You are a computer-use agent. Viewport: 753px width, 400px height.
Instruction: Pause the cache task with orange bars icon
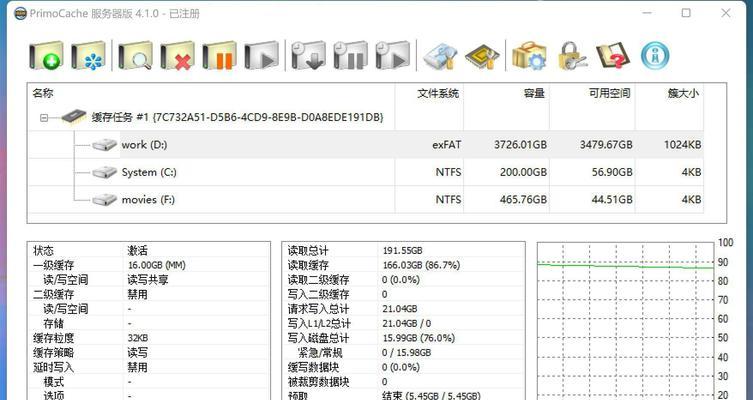[219, 56]
